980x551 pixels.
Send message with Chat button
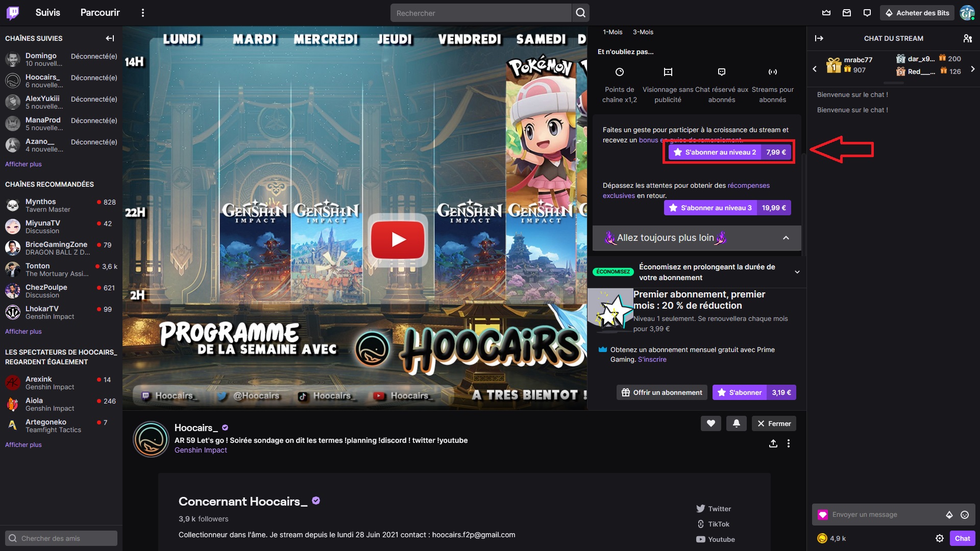point(963,538)
